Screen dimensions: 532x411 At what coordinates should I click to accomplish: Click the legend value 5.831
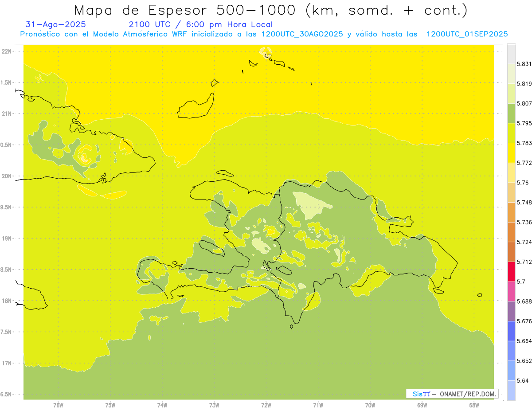tap(525, 64)
